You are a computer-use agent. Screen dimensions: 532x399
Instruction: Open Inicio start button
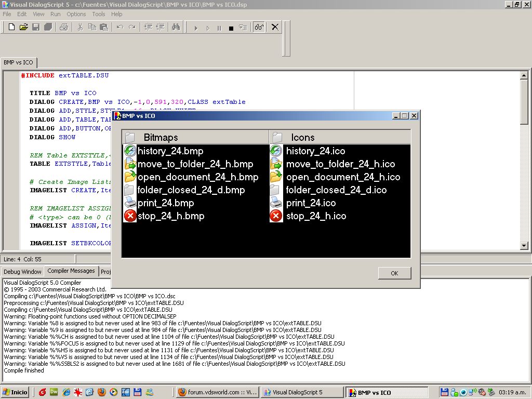tap(15, 392)
